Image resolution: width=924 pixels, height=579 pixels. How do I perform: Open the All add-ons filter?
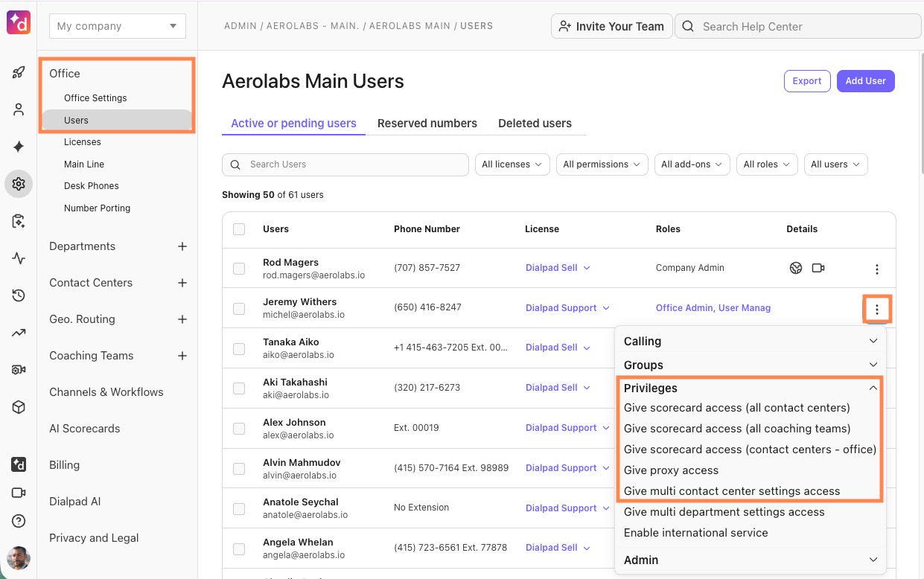(x=692, y=164)
